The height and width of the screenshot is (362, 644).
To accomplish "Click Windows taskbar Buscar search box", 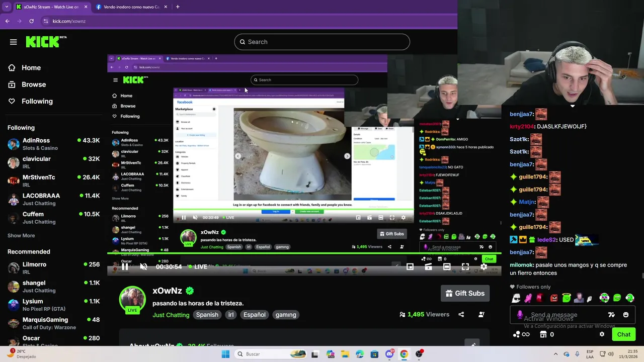I will point(270,354).
